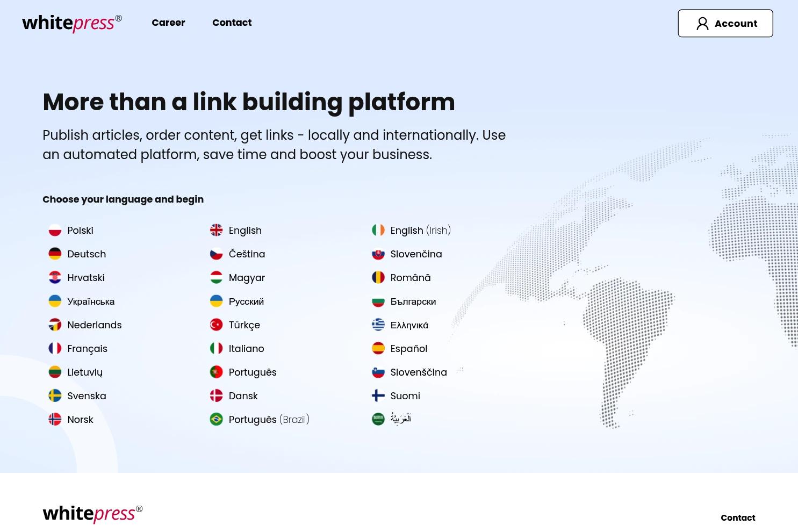This screenshot has width=798, height=532.
Task: Select Українська language link
Action: tap(91, 301)
